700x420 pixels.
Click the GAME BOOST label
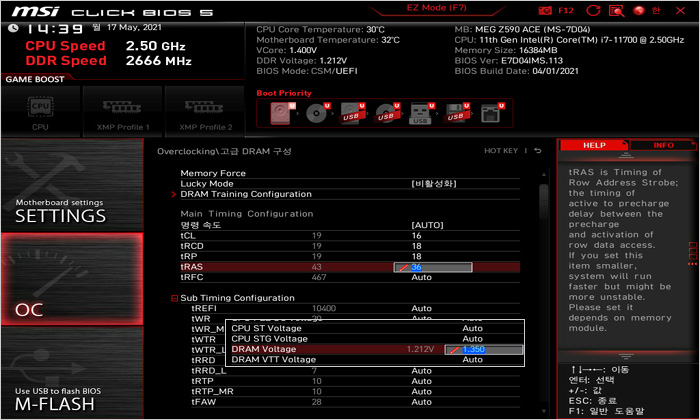[x=35, y=79]
